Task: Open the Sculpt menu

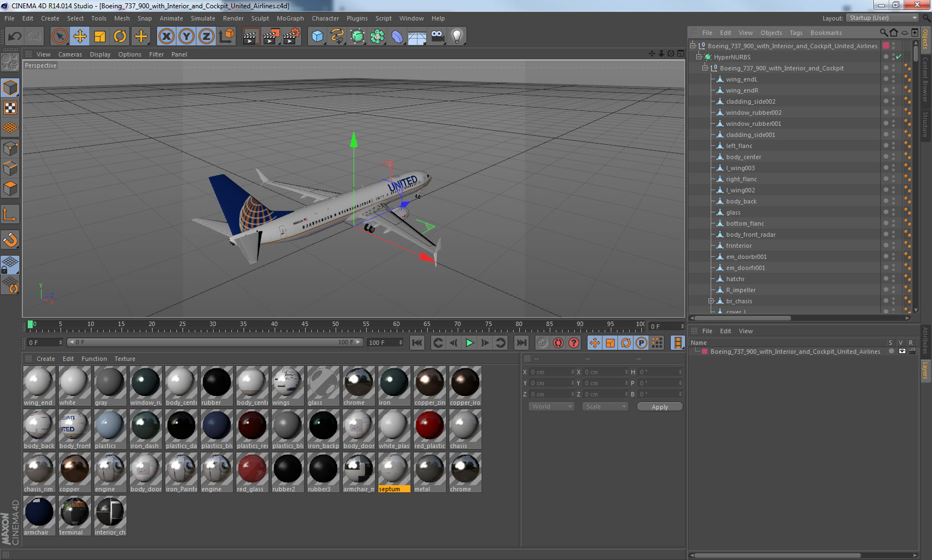Action: [x=260, y=18]
